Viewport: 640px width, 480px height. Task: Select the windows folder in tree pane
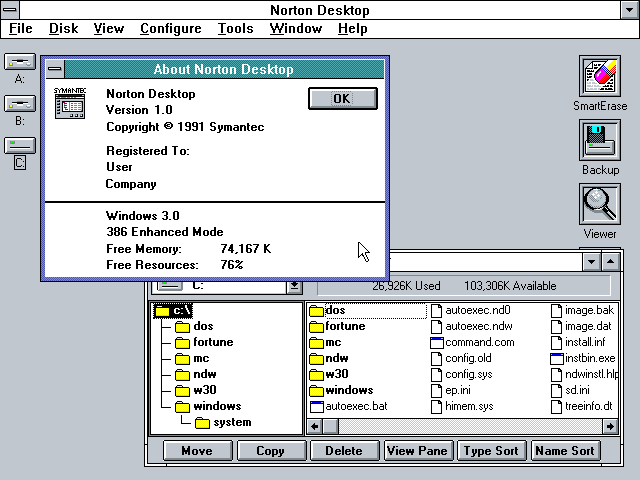(208, 406)
